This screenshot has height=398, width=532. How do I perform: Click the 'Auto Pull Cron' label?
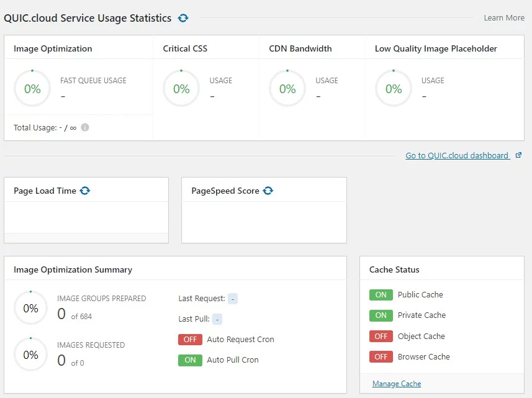pyautogui.click(x=233, y=360)
